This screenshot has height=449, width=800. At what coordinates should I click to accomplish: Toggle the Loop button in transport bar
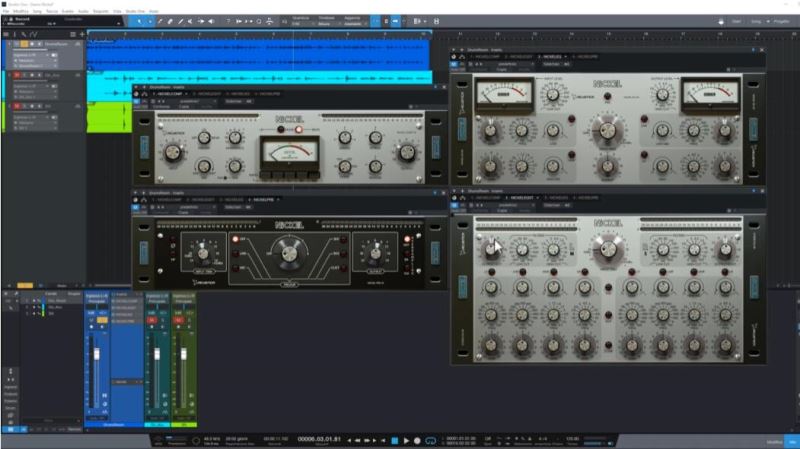click(431, 440)
